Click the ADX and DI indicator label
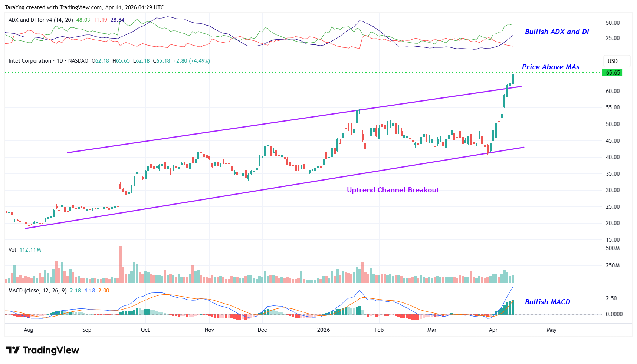This screenshot has width=637, height=364. tap(40, 20)
